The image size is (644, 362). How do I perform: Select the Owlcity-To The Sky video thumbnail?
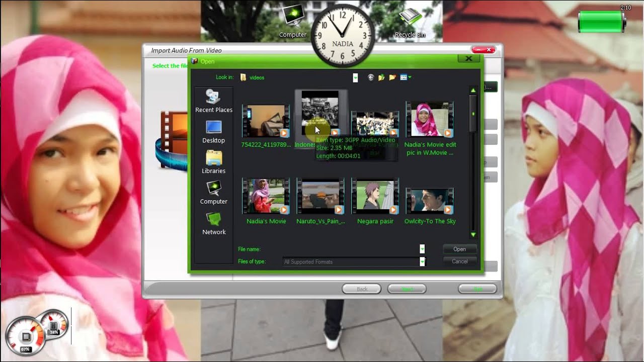(x=430, y=200)
